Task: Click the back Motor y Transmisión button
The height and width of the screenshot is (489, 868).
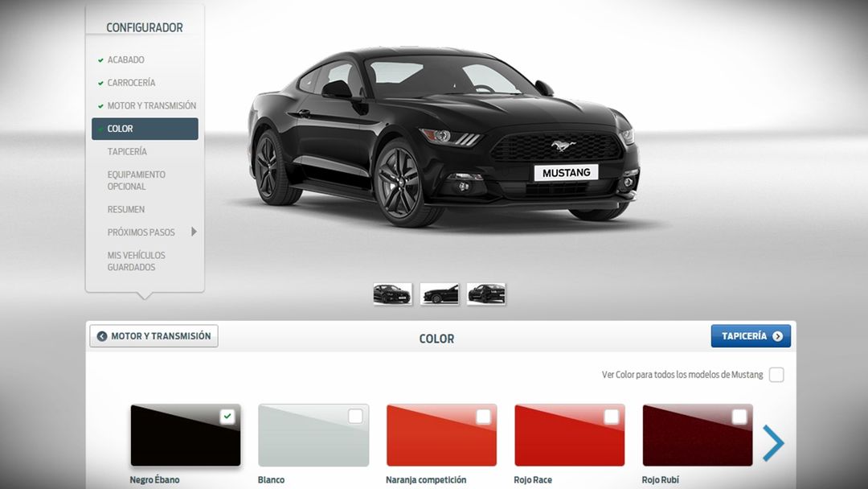Action: click(154, 336)
